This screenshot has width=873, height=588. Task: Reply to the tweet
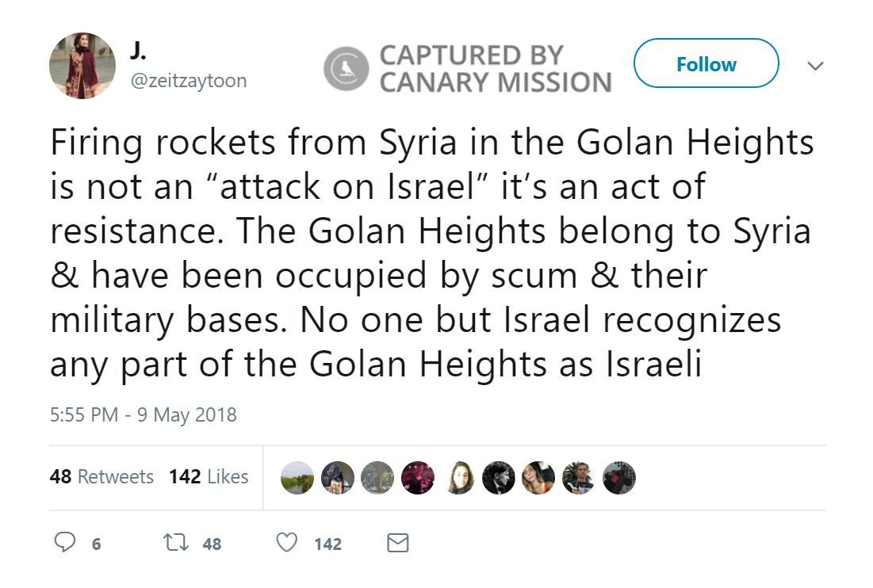65,544
